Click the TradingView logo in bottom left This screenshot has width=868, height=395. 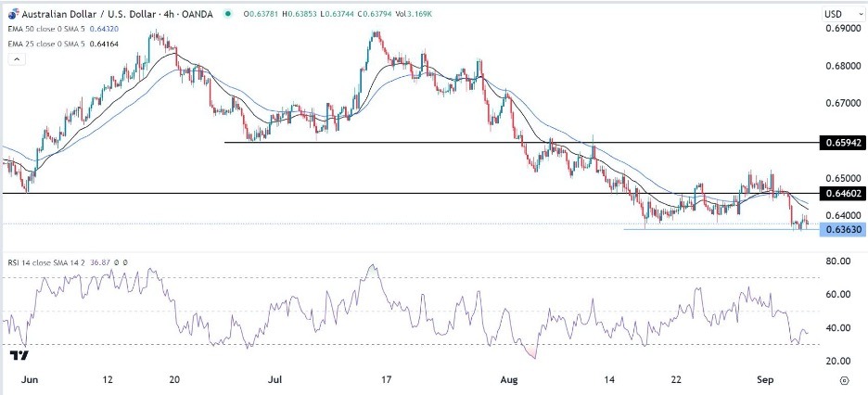coord(17,356)
